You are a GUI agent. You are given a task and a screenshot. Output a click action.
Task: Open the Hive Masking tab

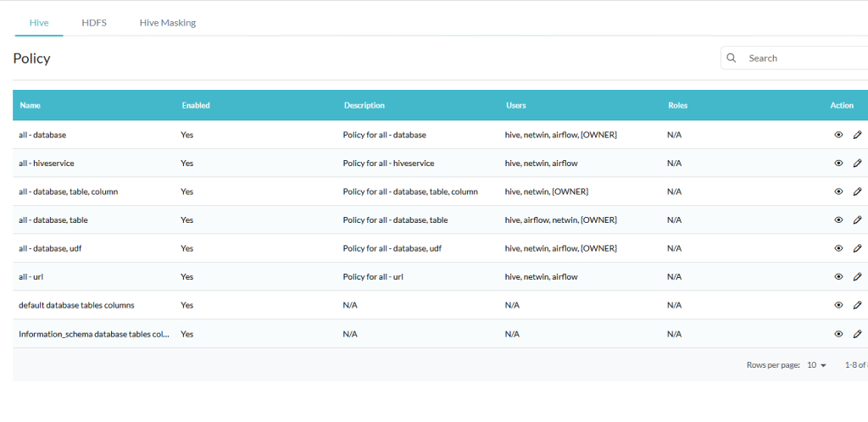[x=168, y=23]
